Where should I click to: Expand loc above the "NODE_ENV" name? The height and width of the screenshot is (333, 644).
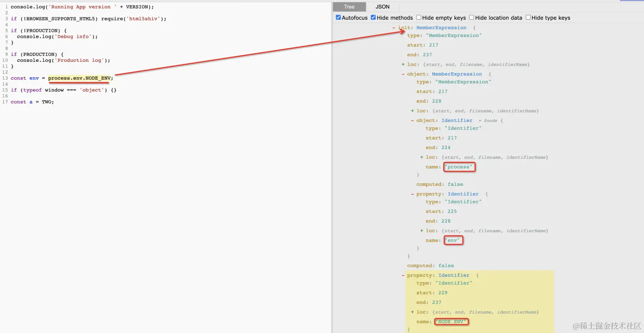(413, 312)
